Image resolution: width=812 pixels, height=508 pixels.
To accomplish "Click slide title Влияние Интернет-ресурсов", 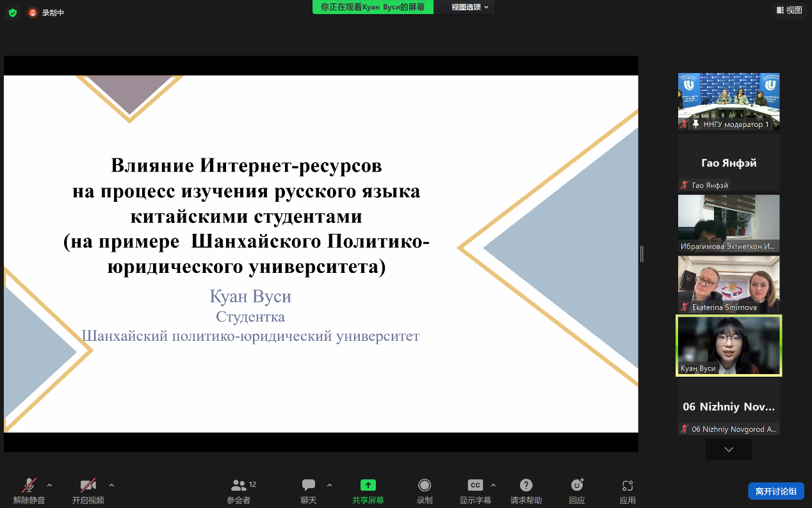I will [x=247, y=165].
